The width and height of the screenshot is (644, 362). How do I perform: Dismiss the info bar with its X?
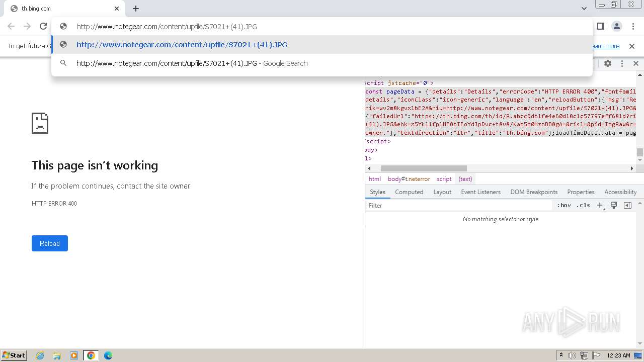coord(632,46)
